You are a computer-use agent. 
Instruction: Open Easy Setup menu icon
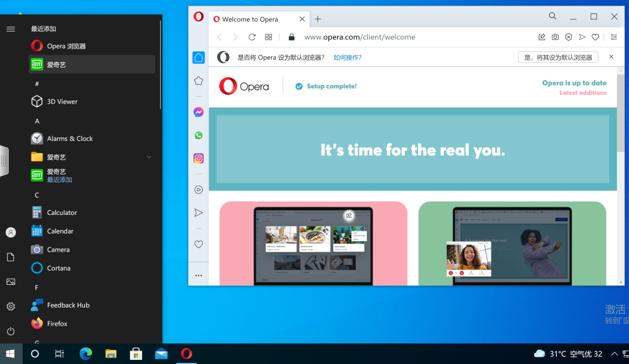click(614, 37)
